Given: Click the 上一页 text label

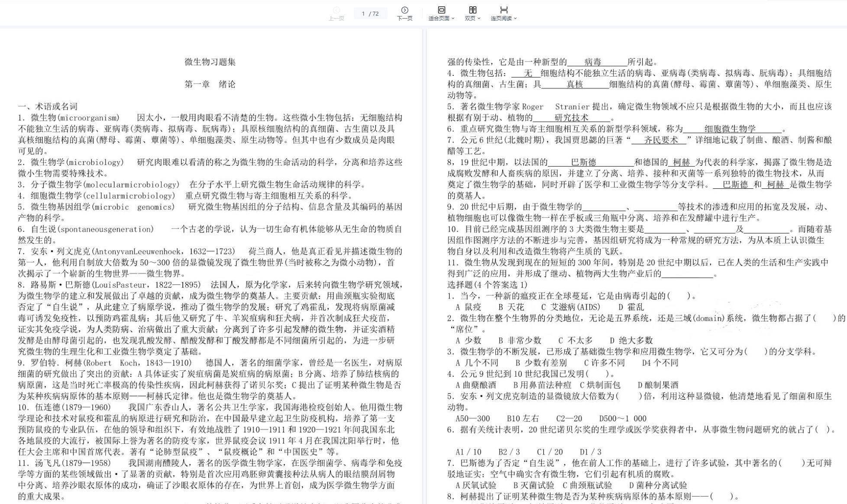Looking at the screenshot, I should point(336,19).
